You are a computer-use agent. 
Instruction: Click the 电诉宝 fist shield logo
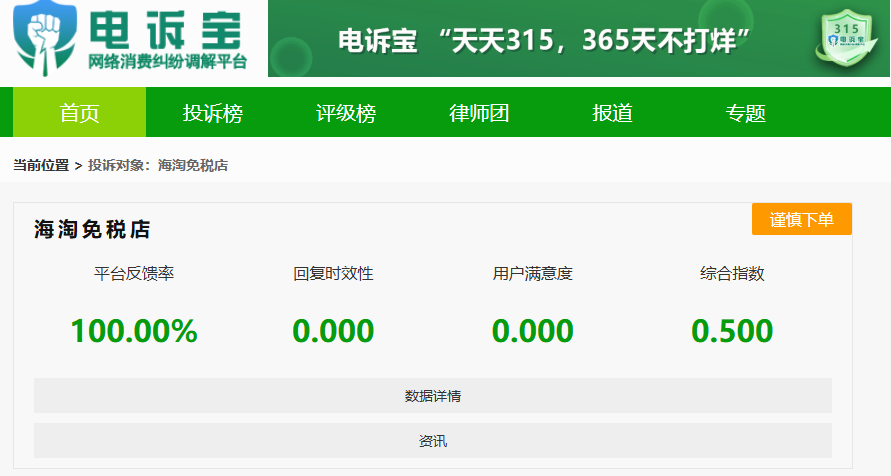click(45, 37)
